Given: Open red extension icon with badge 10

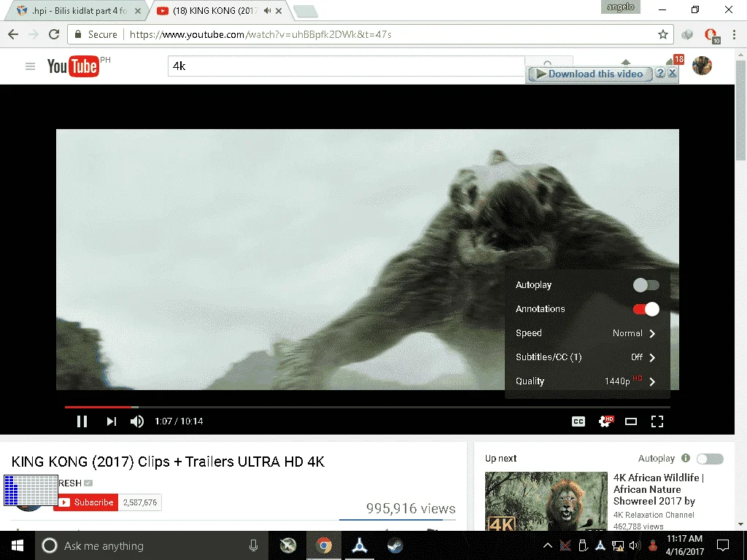Looking at the screenshot, I should [x=711, y=35].
